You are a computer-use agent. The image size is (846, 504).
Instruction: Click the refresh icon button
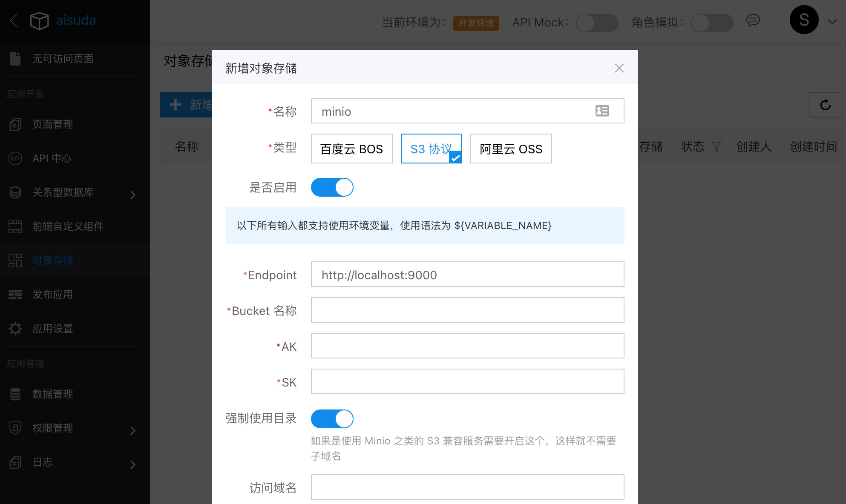point(825,105)
